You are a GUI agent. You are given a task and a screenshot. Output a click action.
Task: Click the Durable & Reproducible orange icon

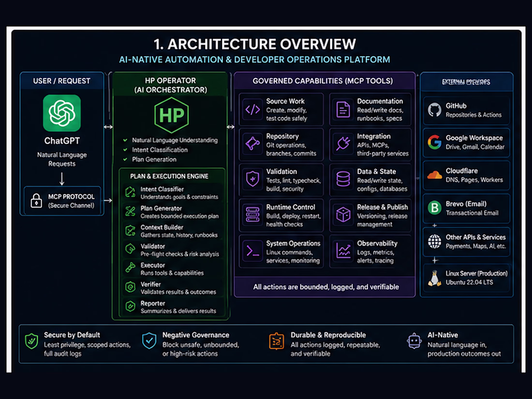(x=277, y=341)
